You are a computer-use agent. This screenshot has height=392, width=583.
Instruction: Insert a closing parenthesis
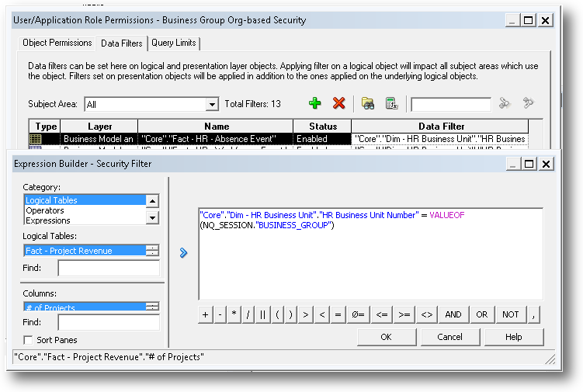[x=291, y=314]
